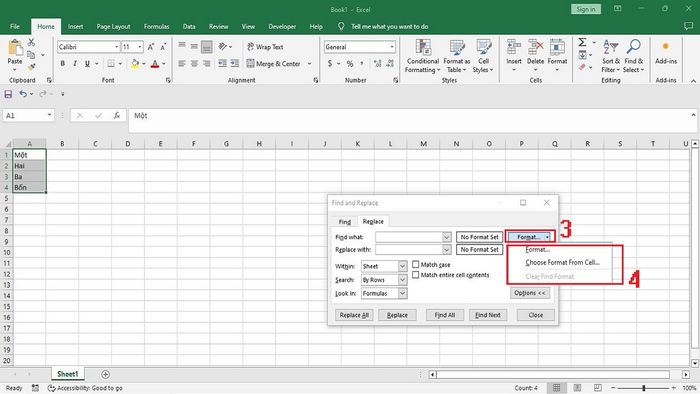Screen dimensions: 700x394
Task: Click the Cut scissors icon
Action: [x=31, y=42]
